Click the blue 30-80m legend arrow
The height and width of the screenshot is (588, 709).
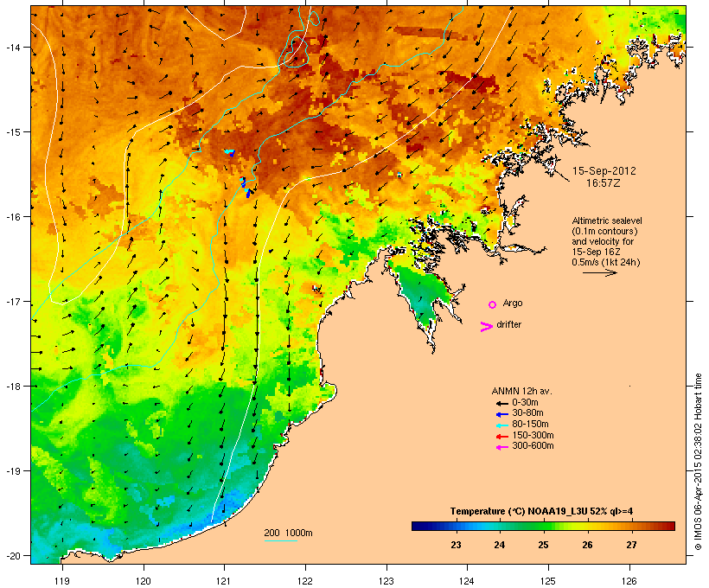click(501, 414)
